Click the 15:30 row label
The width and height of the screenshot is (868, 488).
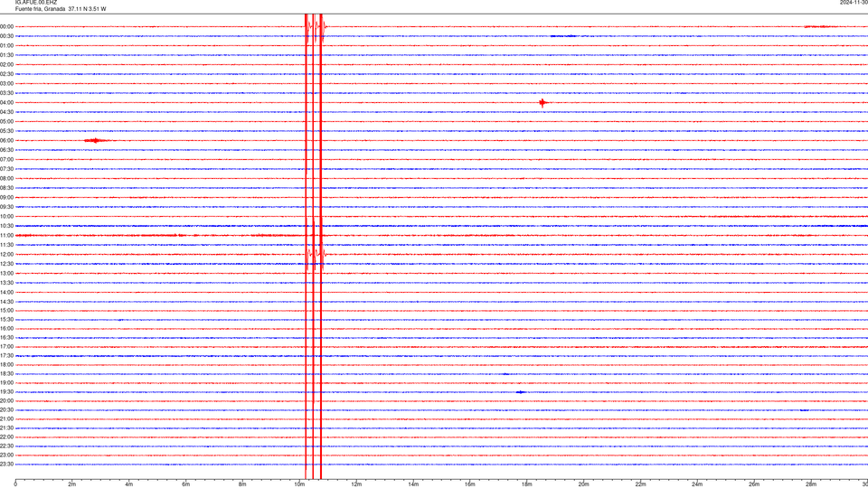tap(6, 320)
